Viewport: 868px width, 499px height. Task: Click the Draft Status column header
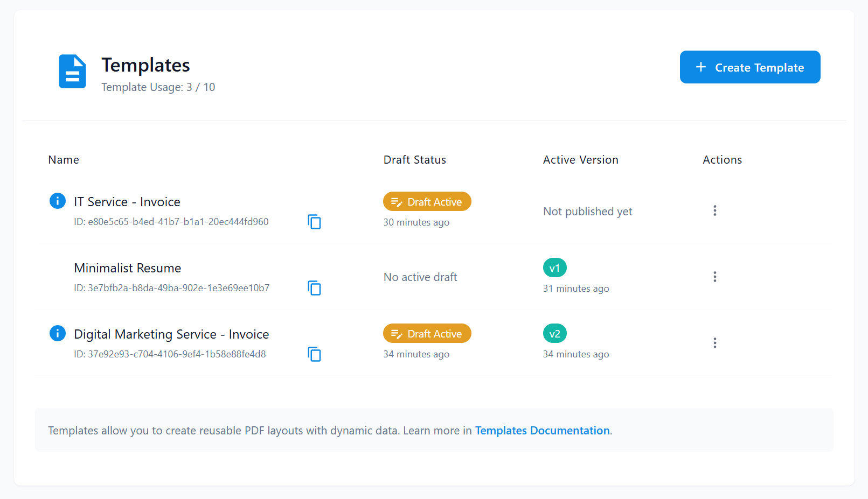point(414,159)
